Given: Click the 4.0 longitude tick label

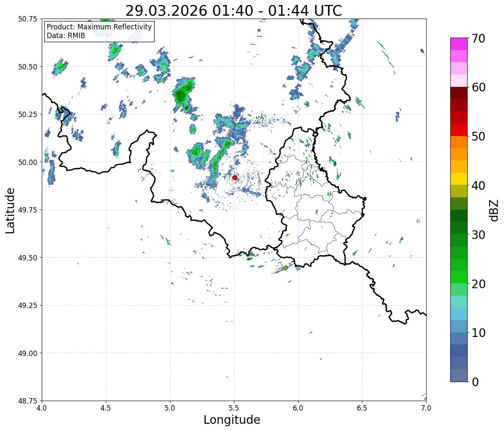Looking at the screenshot, I should (42, 408).
